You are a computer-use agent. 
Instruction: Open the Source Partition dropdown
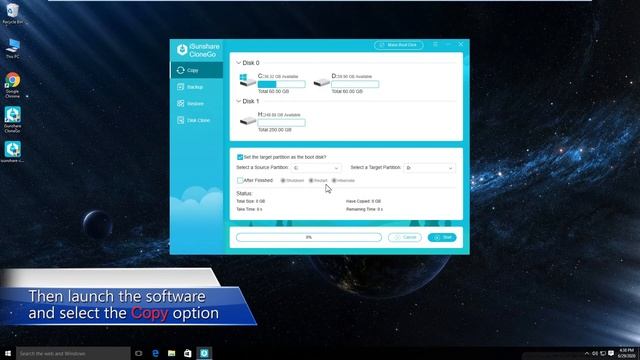tap(316, 168)
